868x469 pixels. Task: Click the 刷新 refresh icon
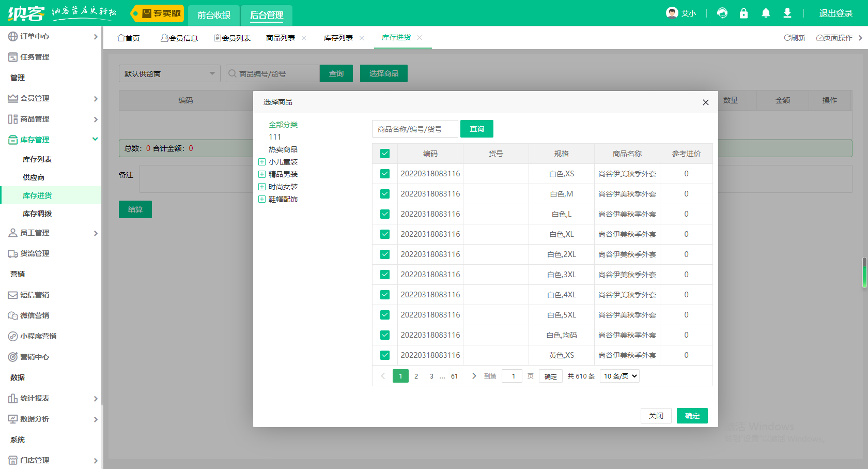pos(787,38)
